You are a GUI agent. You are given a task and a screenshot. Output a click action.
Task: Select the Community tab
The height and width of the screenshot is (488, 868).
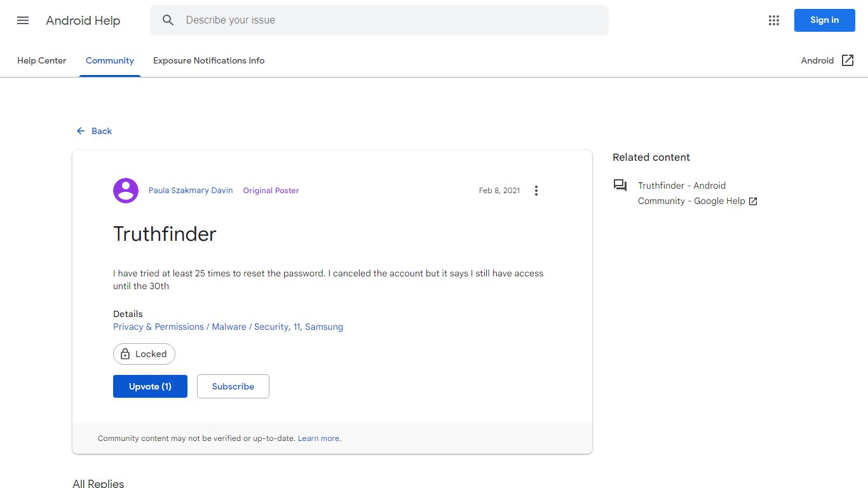pyautogui.click(x=110, y=60)
